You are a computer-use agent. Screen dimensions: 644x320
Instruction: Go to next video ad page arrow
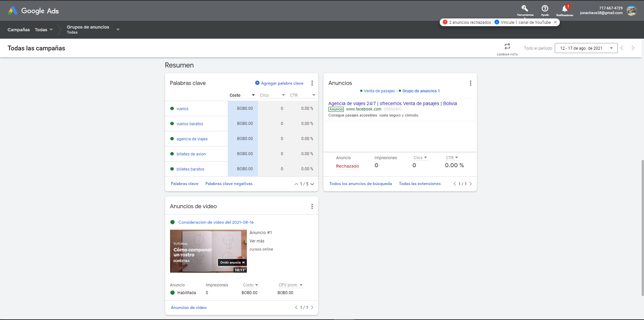(x=312, y=308)
